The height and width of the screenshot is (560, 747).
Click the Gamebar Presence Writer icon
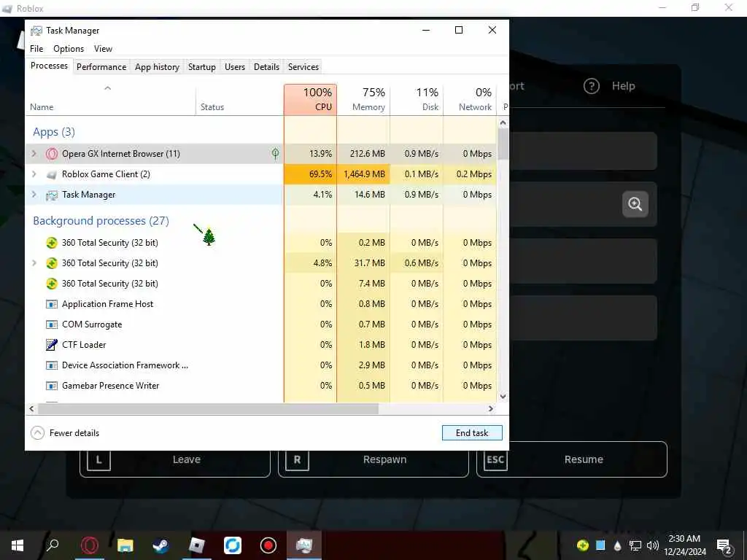tap(52, 386)
